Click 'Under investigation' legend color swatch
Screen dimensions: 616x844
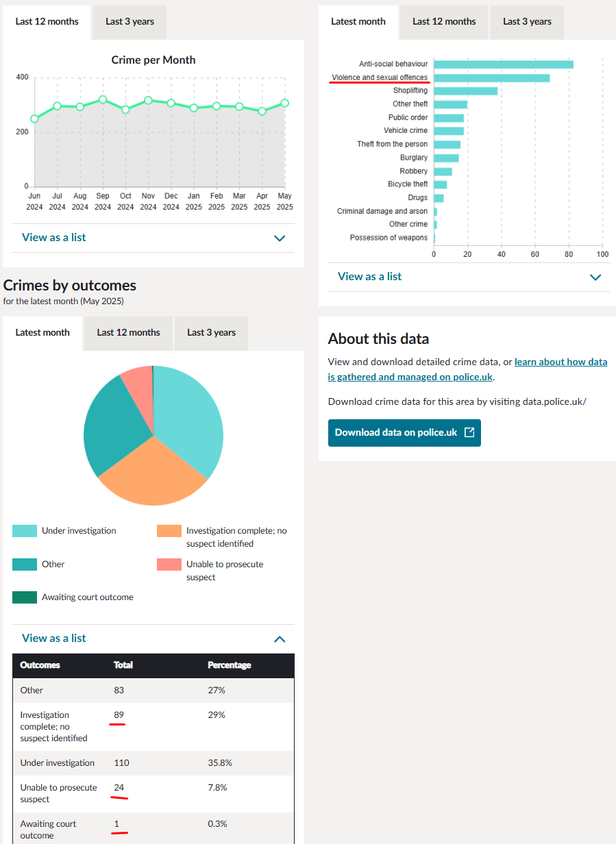point(25,531)
